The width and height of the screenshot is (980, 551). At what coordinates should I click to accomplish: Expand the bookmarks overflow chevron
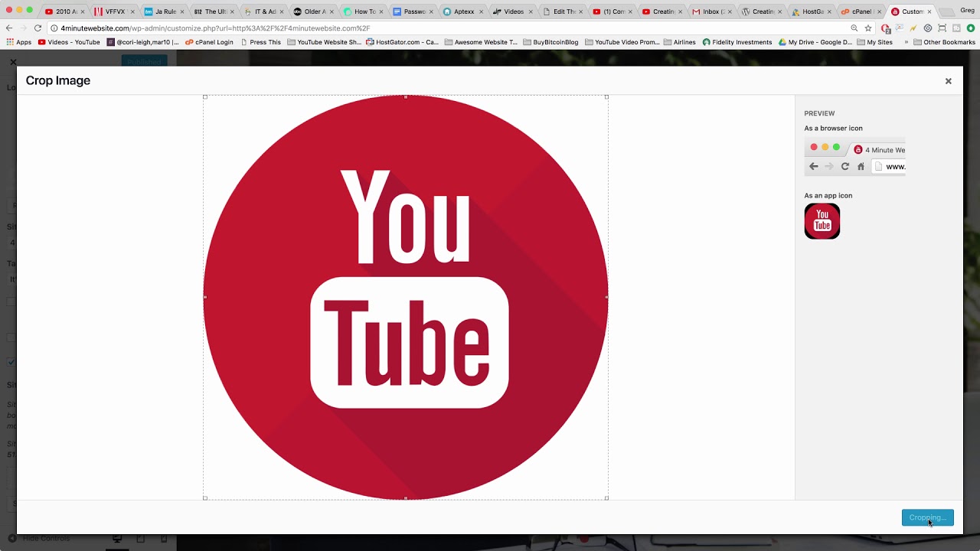click(x=906, y=41)
